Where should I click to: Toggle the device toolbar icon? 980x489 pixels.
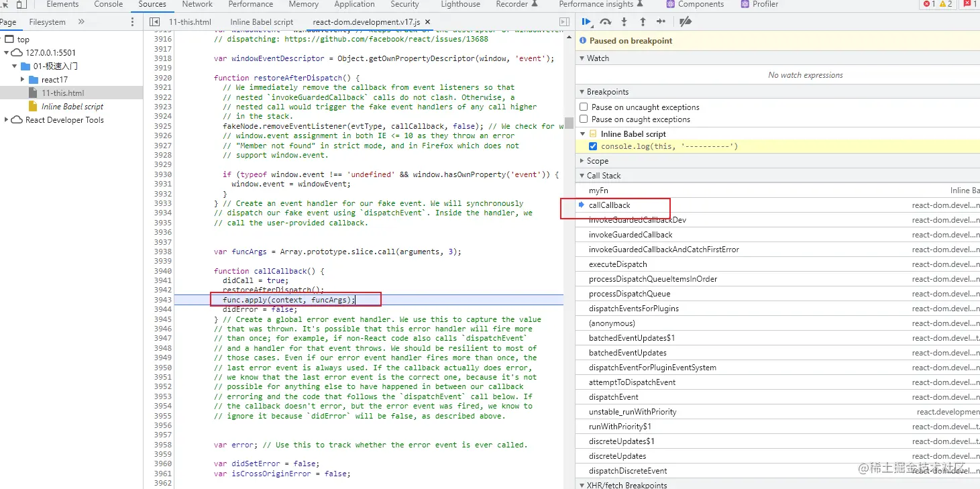(x=21, y=4)
